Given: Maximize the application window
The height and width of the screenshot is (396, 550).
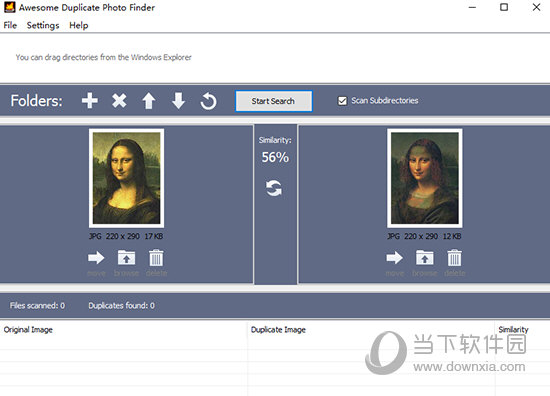Looking at the screenshot, I should pyautogui.click(x=504, y=7).
